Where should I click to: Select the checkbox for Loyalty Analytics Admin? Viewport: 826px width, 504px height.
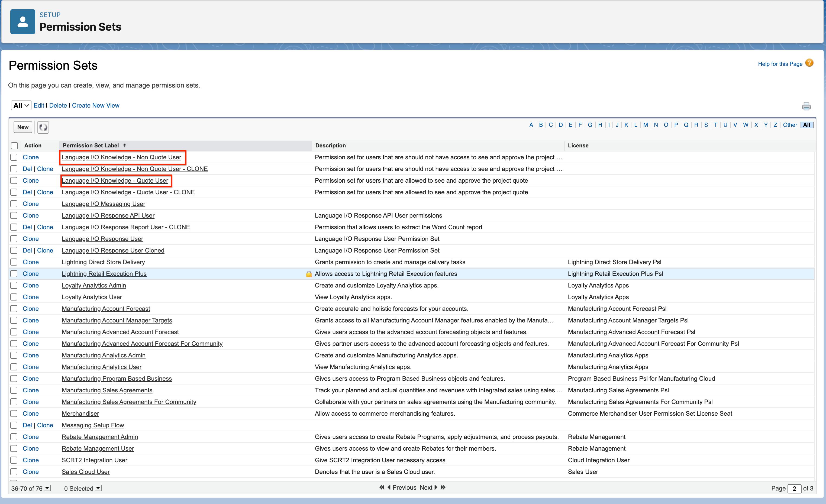(x=14, y=286)
